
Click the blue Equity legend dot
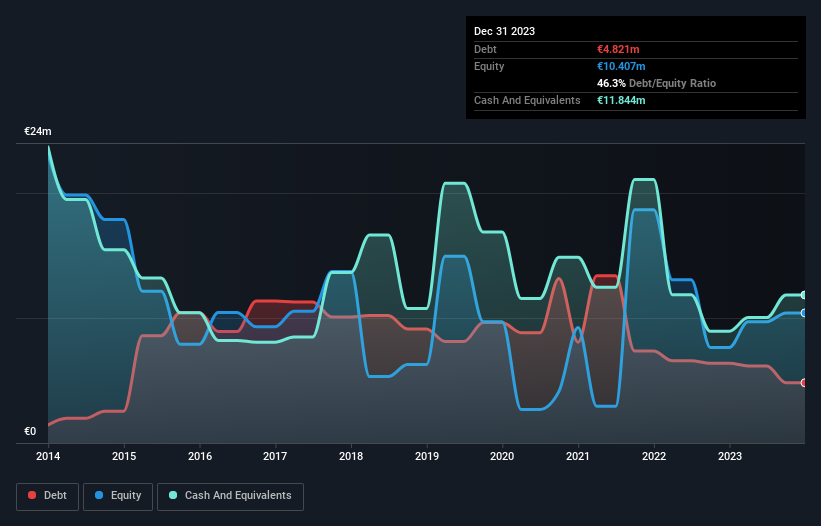(x=99, y=495)
